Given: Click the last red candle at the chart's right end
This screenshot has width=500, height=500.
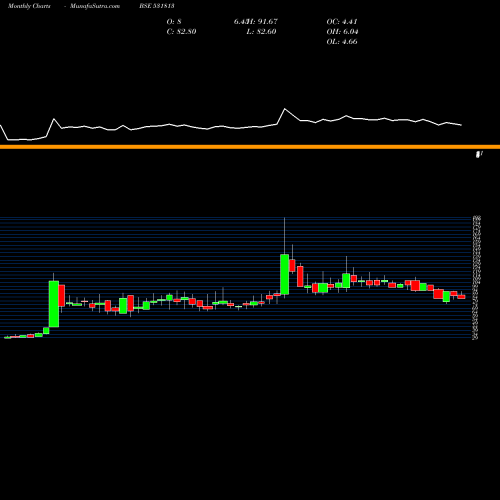Looking at the screenshot, I should 461,296.
